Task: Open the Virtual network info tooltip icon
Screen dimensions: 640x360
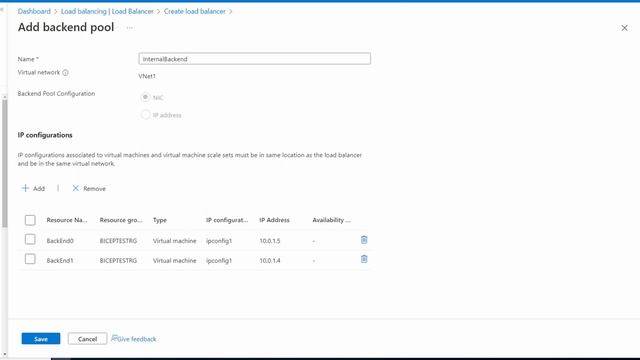Action: (65, 73)
